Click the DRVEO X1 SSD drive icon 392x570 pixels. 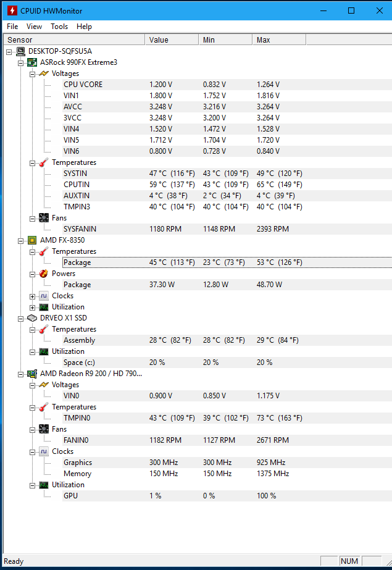coord(32,318)
